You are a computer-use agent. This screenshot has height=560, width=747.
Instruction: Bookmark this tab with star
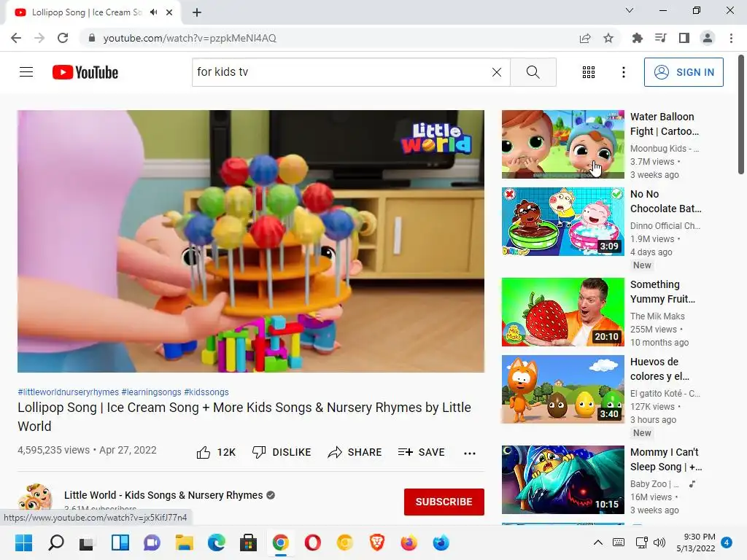pyautogui.click(x=608, y=38)
